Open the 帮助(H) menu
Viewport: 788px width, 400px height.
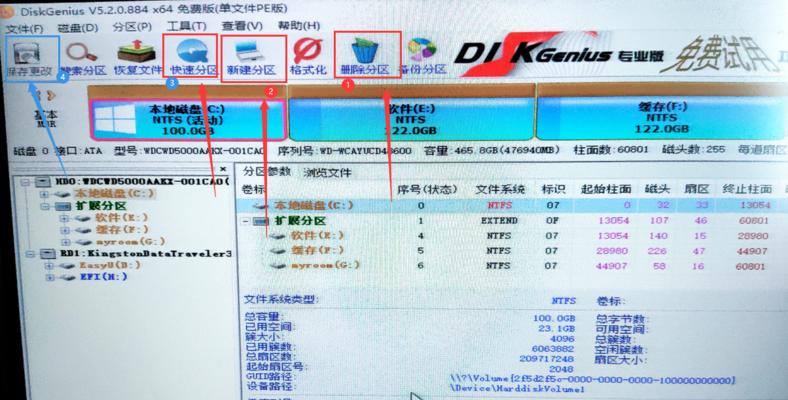pos(299,25)
